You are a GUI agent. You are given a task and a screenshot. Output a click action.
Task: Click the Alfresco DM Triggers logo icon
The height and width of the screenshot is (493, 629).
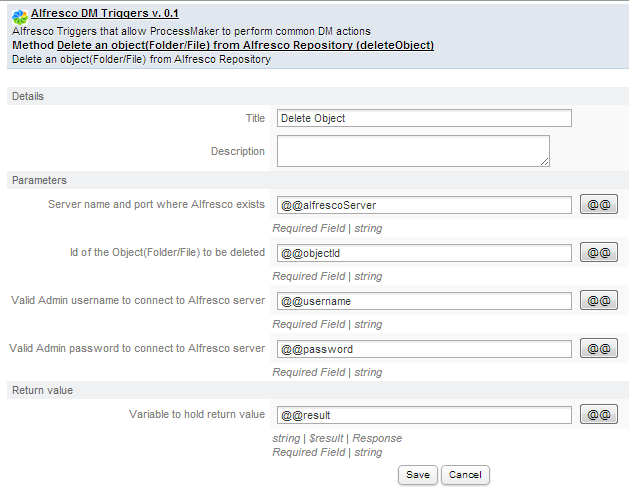pyautogui.click(x=18, y=15)
